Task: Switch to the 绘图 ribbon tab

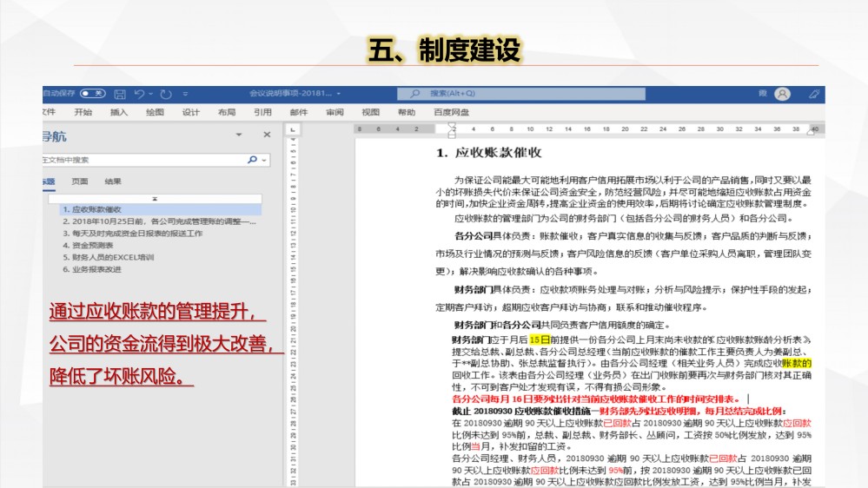Action: click(155, 112)
